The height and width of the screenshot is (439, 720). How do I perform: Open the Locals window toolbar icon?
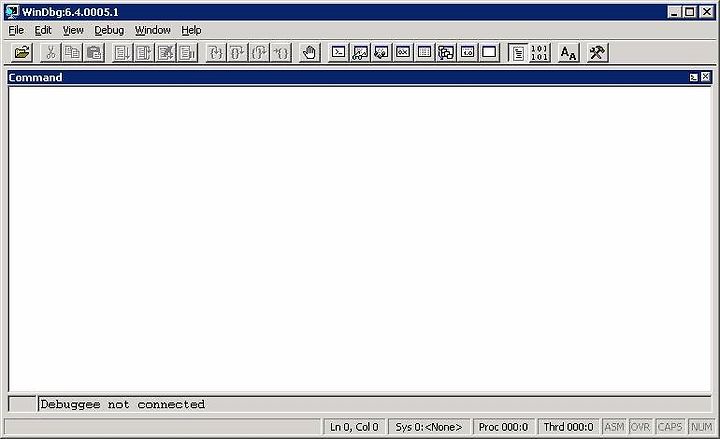(x=381, y=53)
